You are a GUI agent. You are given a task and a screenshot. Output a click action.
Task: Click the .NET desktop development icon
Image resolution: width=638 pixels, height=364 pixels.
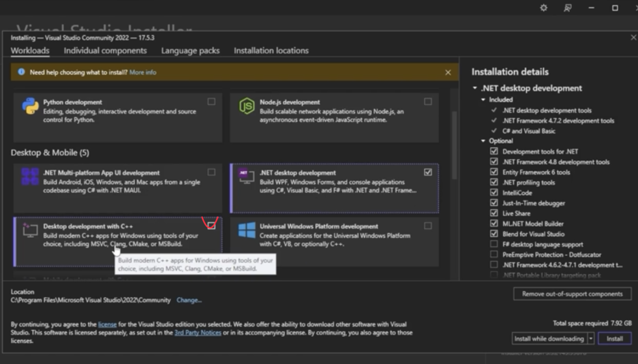click(247, 176)
